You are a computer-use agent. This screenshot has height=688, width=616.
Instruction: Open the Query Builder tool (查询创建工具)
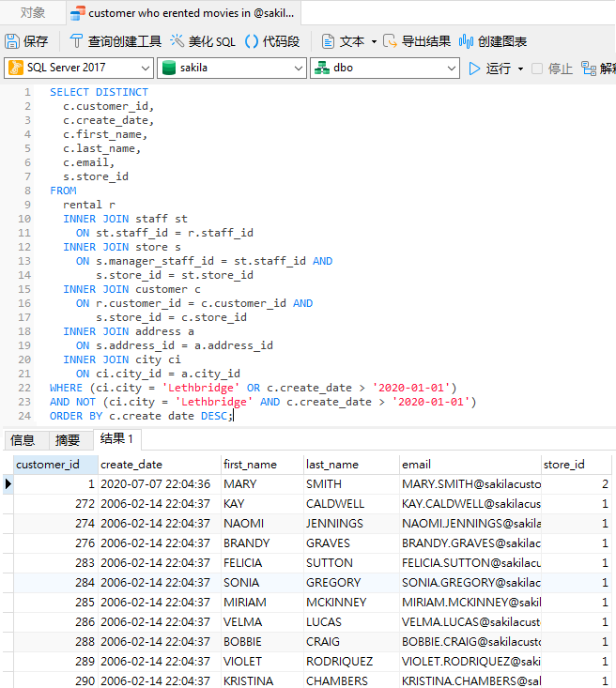click(x=115, y=41)
